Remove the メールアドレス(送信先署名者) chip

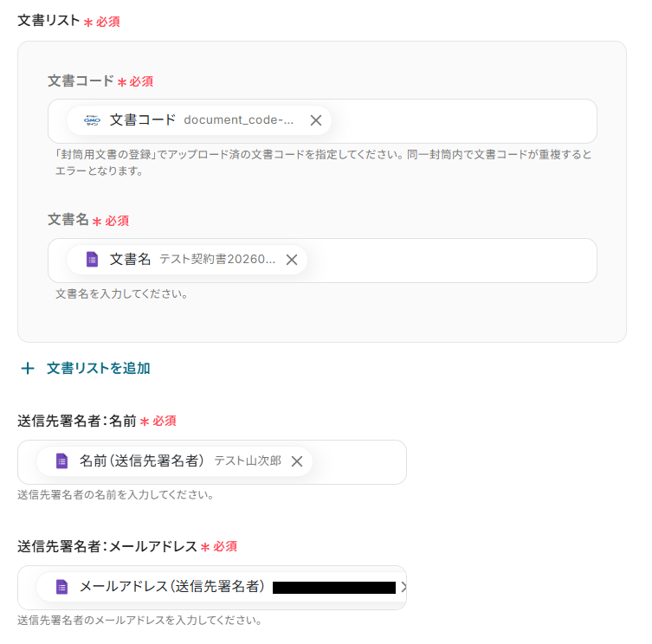coord(403,587)
